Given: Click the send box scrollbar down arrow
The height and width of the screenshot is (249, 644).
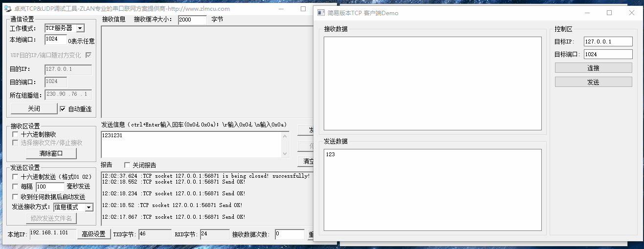Looking at the screenshot, I should (x=285, y=154).
